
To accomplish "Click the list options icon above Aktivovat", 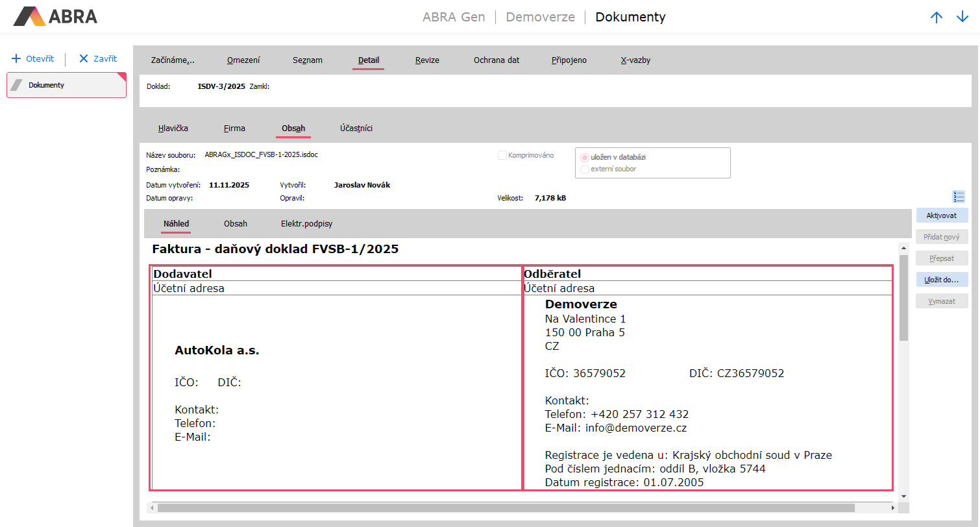I will (959, 197).
